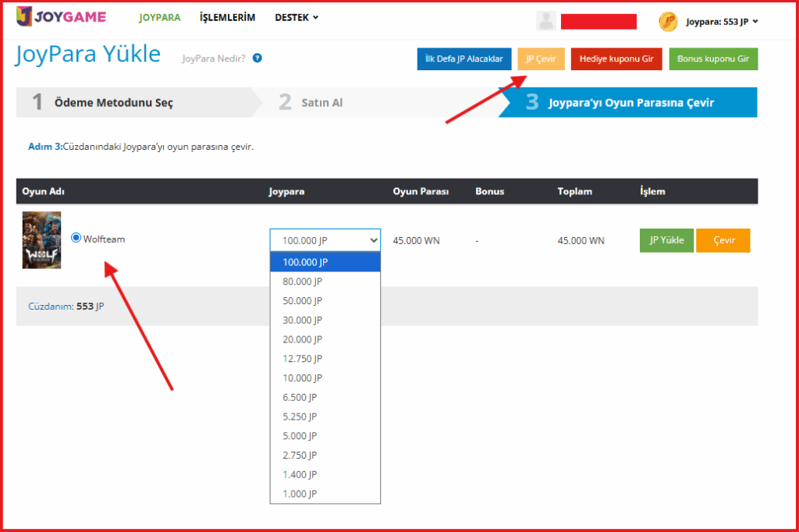Click the orange JP Çevir top button
Image resolution: width=799 pixels, height=532 pixels.
click(542, 59)
